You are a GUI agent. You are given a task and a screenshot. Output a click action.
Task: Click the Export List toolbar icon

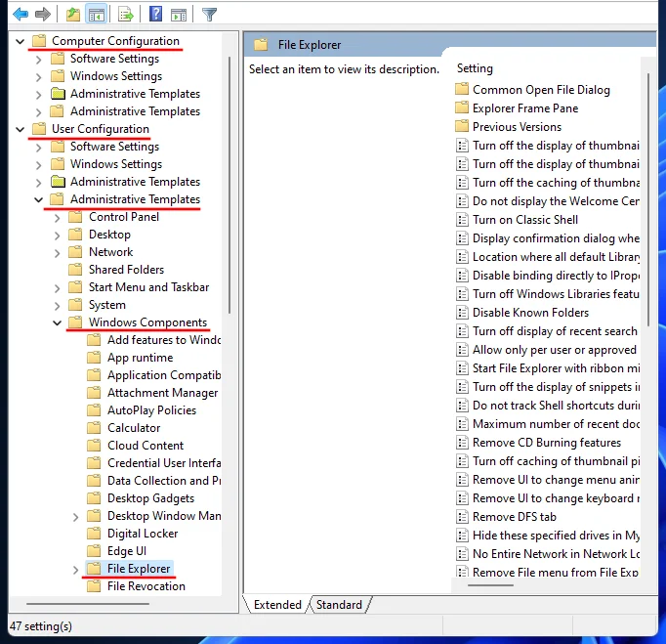point(125,14)
